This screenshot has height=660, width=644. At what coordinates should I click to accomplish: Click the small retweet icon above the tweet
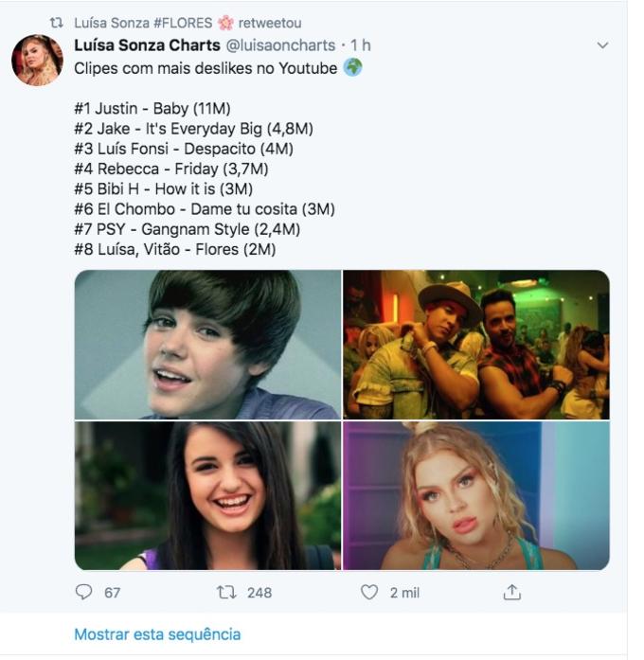pyautogui.click(x=57, y=23)
